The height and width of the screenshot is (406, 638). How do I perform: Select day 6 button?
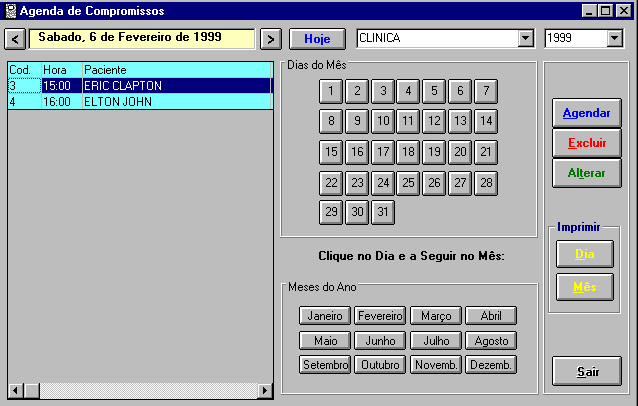[460, 91]
